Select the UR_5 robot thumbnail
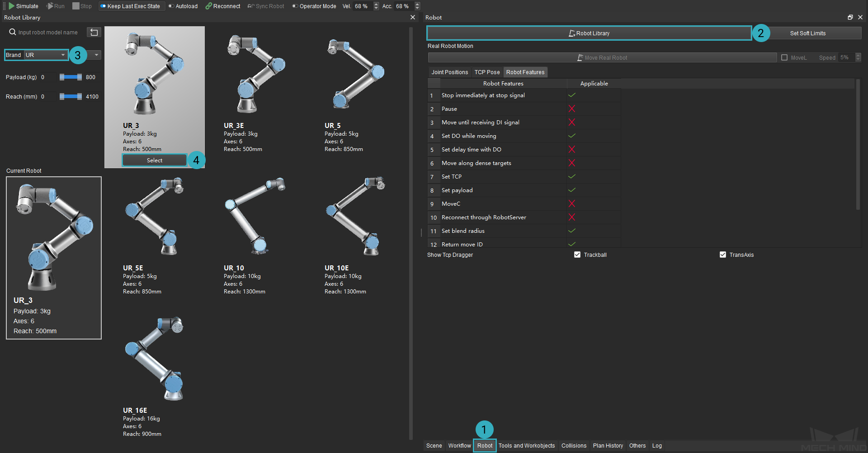The width and height of the screenshot is (868, 453). 356,73
